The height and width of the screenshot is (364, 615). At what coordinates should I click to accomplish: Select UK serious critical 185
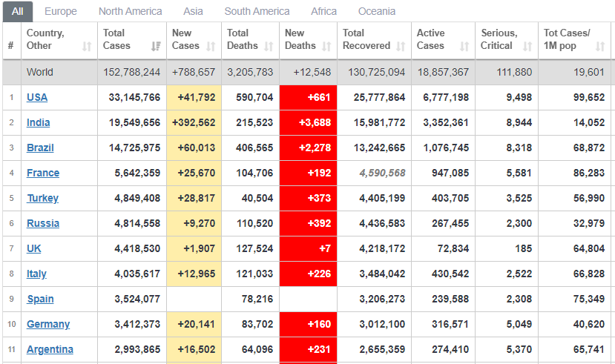point(524,248)
